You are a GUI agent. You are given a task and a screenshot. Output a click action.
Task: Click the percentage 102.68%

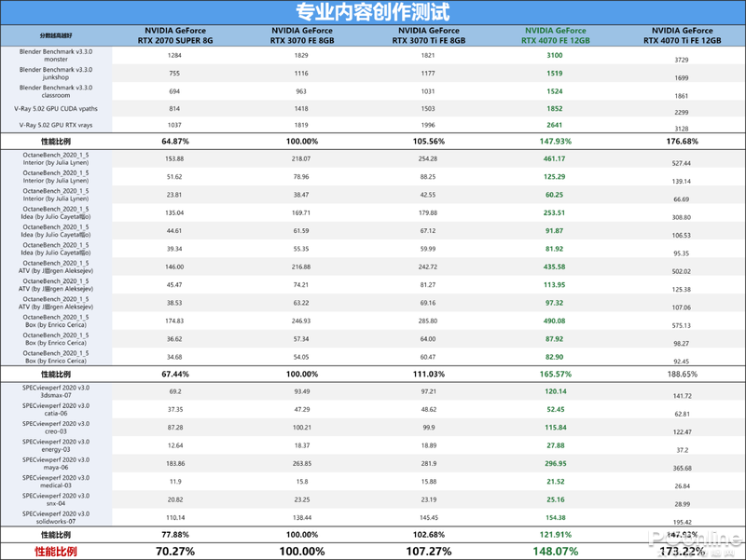pos(429,535)
